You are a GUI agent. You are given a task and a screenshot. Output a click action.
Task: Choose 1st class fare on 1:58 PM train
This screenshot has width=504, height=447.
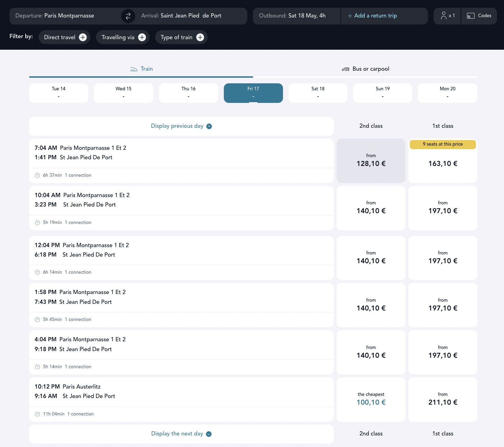click(443, 305)
